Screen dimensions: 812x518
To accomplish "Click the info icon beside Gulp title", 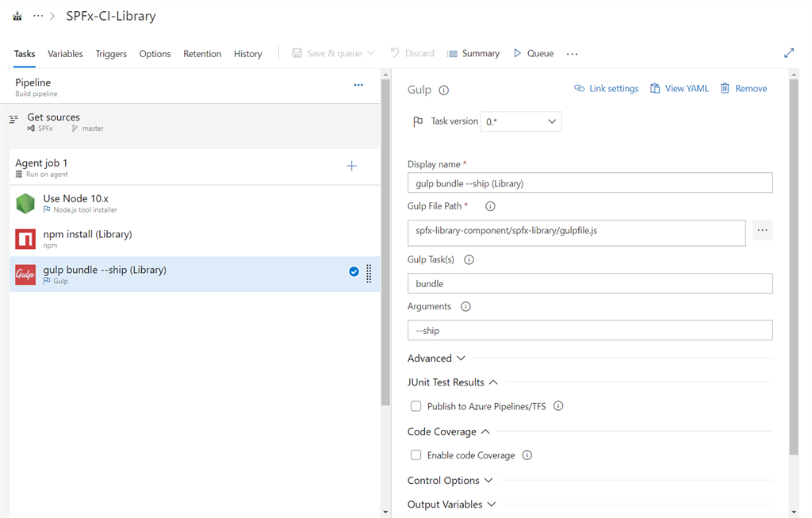I will pos(444,90).
